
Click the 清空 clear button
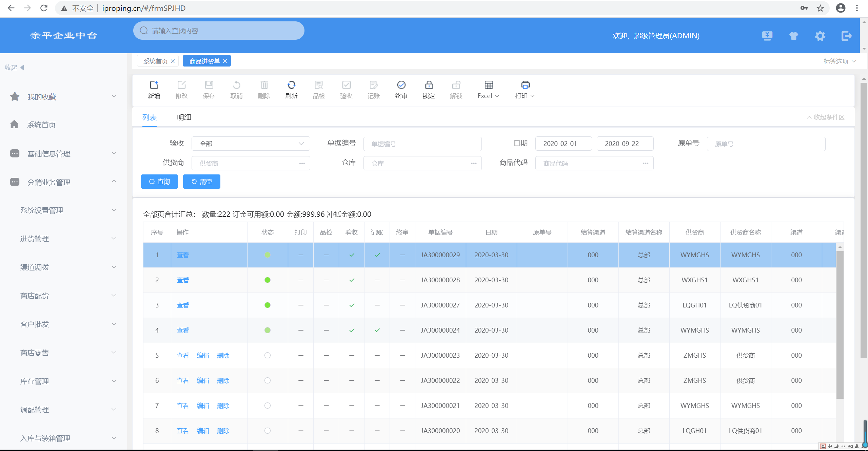202,182
